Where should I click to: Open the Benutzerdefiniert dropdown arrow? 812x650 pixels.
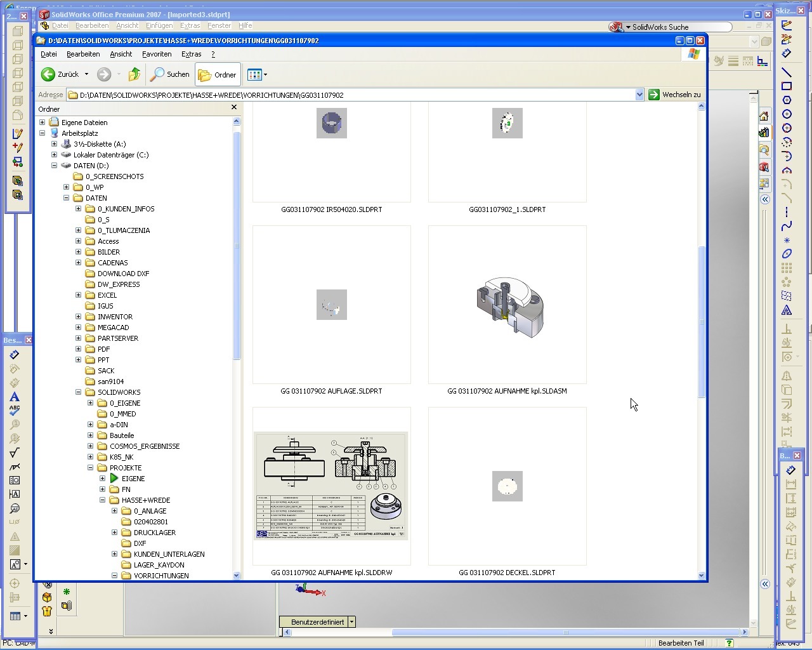[351, 622]
